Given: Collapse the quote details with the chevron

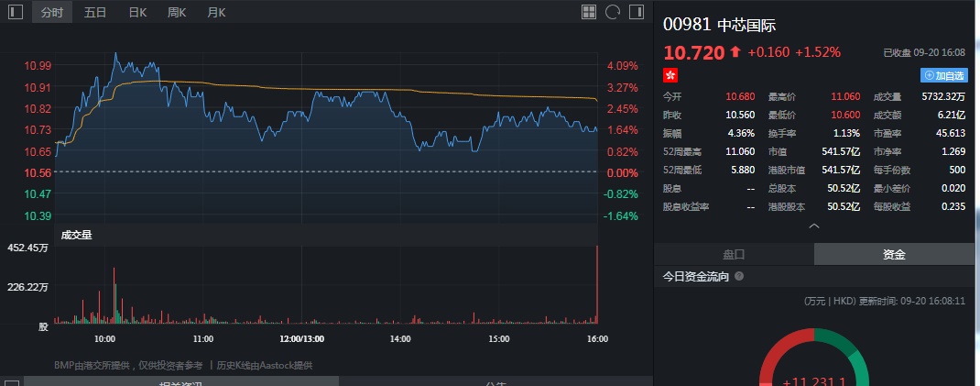Looking at the screenshot, I should tap(813, 225).
